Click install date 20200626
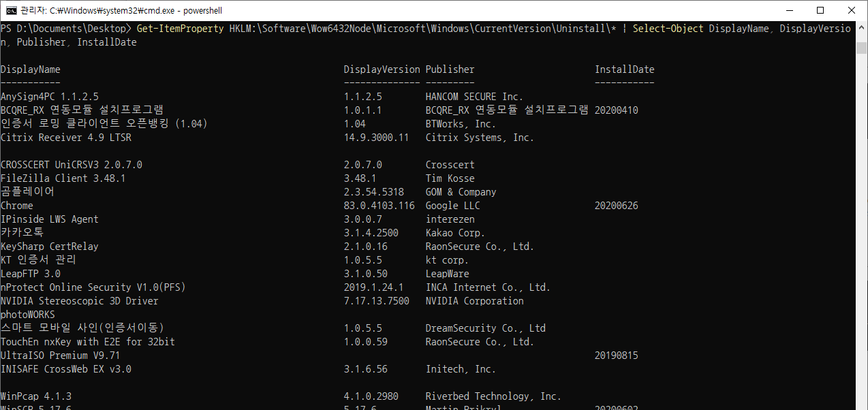 click(x=617, y=206)
